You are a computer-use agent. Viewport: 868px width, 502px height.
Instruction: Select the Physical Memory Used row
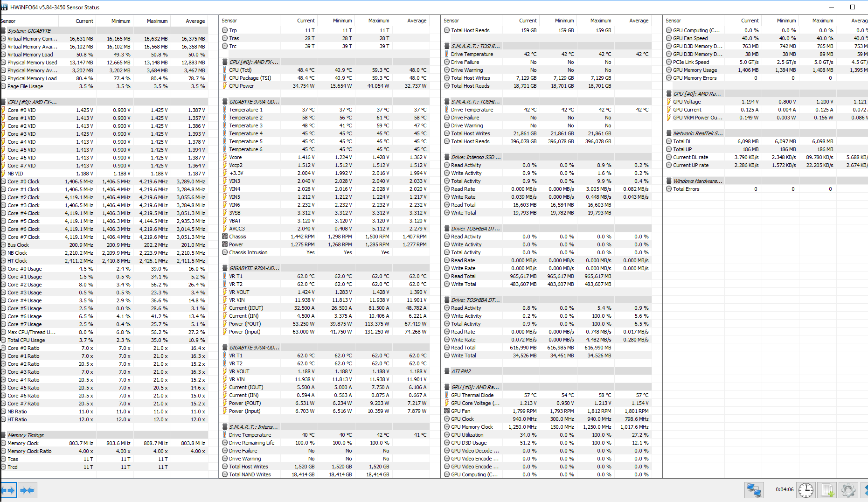click(x=104, y=63)
